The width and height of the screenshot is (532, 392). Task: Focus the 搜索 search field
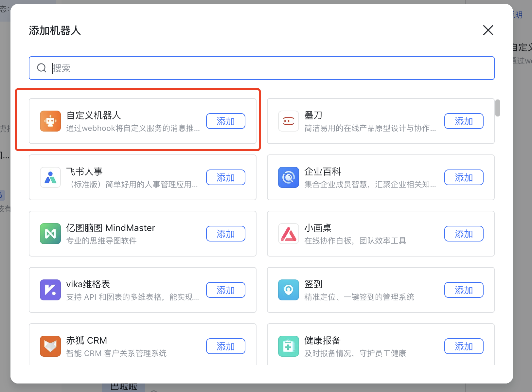coord(262,68)
